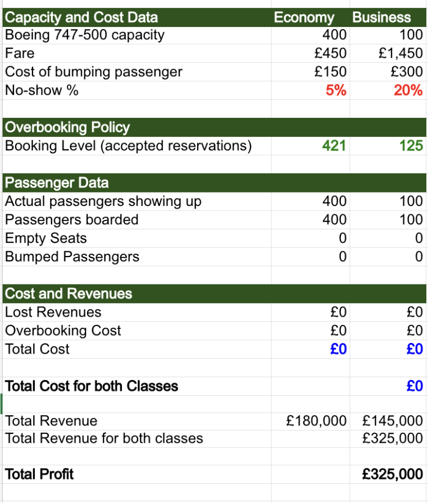Click the Economy no-show 5% cell
This screenshot has width=428, height=504.
tap(311, 90)
